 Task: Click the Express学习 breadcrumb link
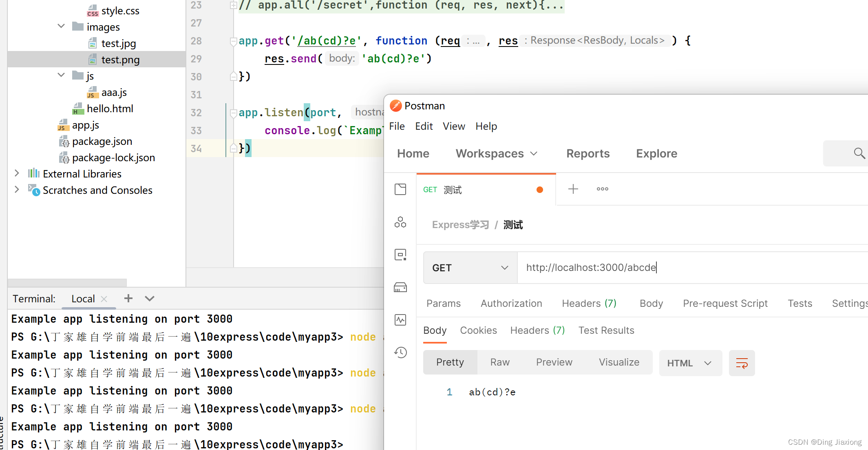point(460,225)
